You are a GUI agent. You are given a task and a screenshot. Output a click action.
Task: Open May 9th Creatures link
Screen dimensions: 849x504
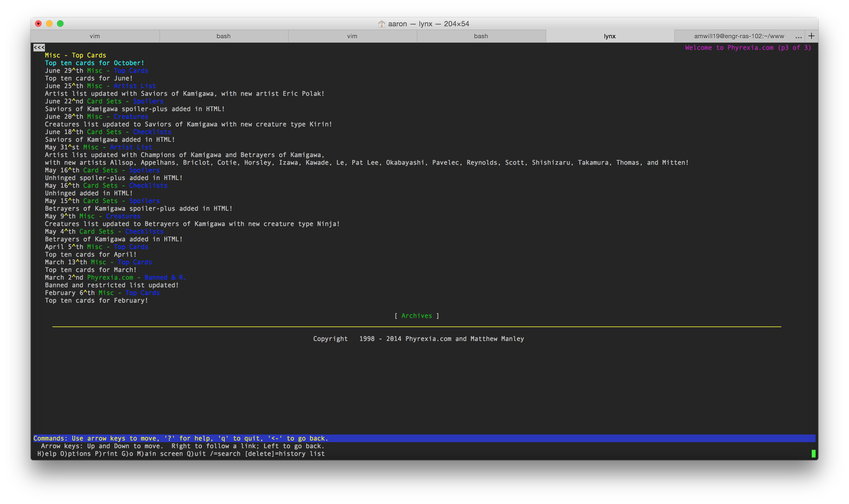[x=123, y=216]
